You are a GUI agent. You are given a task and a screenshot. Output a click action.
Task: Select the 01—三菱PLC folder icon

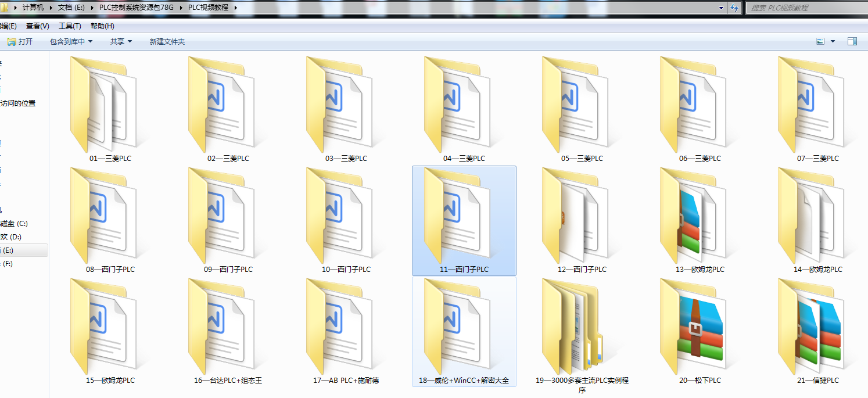point(103,103)
